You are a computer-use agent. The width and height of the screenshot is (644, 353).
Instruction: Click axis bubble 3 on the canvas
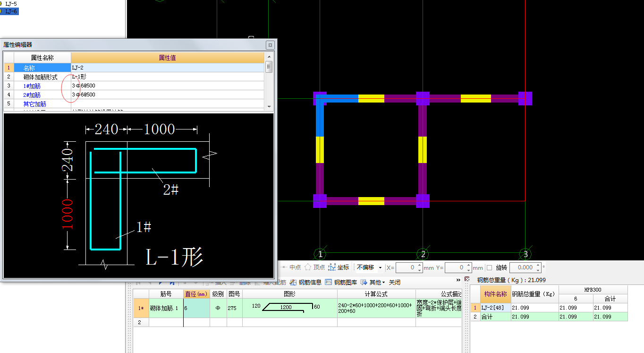(x=525, y=254)
